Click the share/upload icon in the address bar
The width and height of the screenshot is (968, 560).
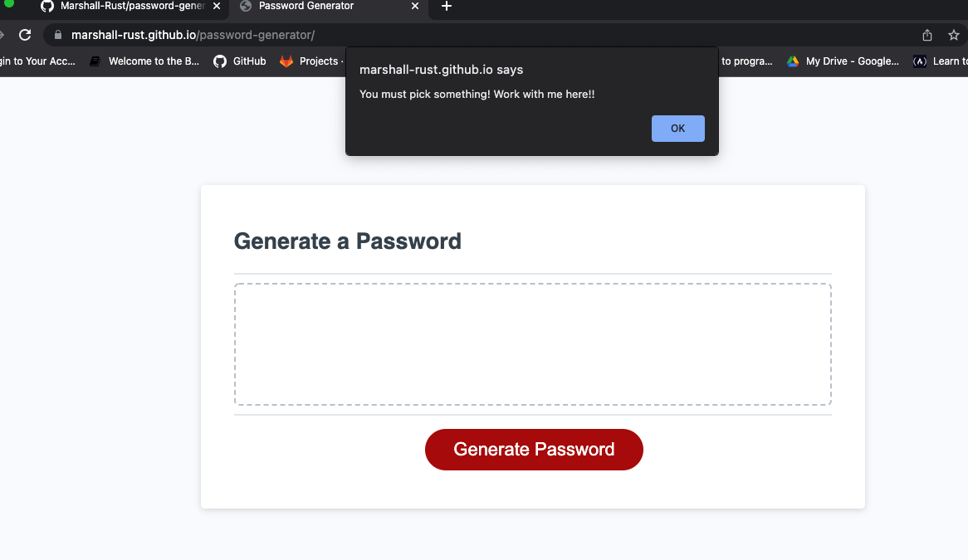(926, 35)
